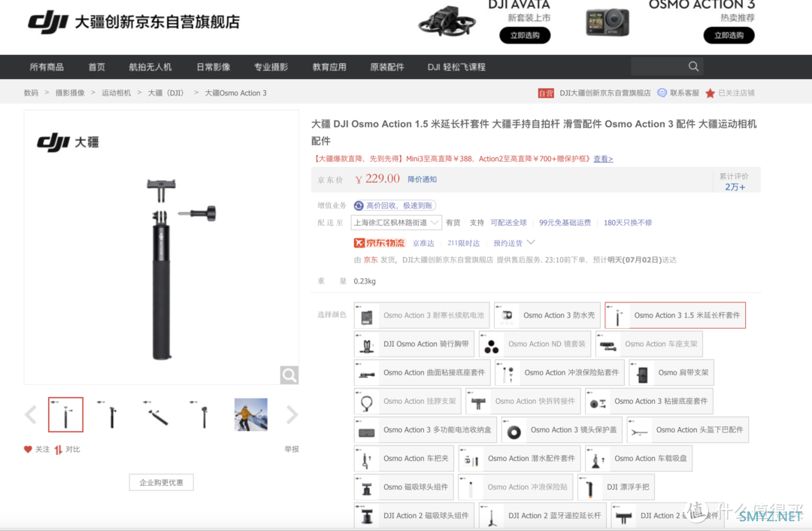812x531 pixels.
Task: Click the heart 关注 icon
Action: 28,449
